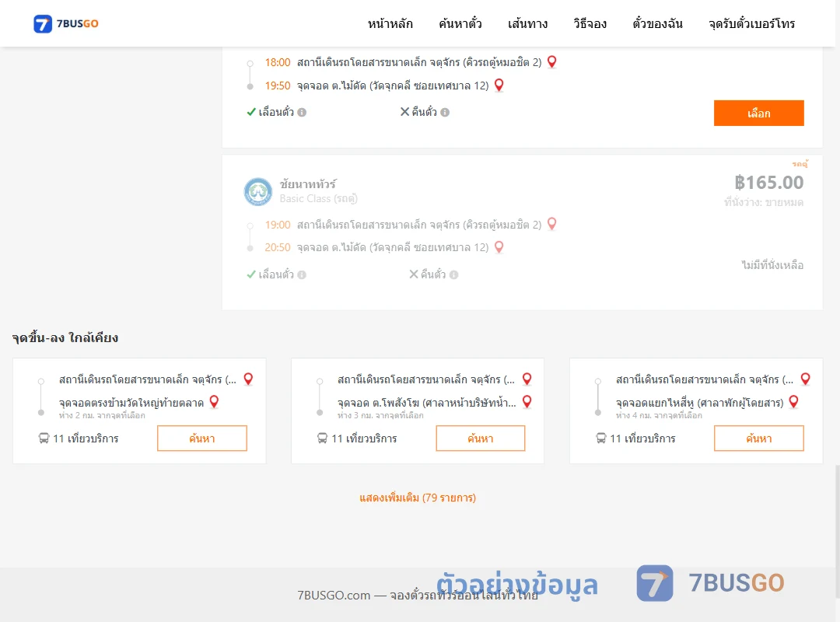
Task: Click the จุดขึ้น-ลง ใกล้เคียง heading
Action: 65,338
